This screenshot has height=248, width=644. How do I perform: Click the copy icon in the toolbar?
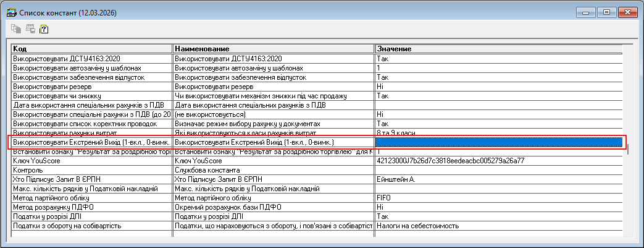(15, 28)
